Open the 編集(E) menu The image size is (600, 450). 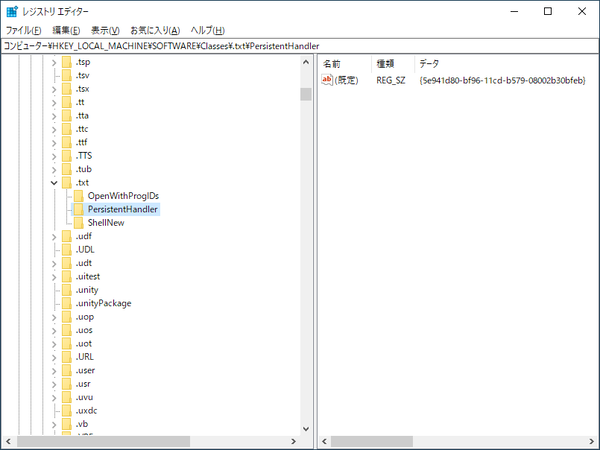[x=66, y=30]
